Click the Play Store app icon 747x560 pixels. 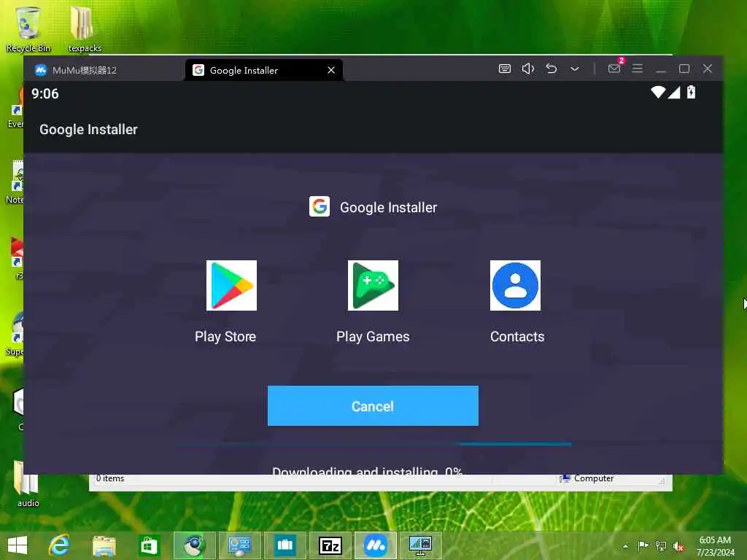pyautogui.click(x=231, y=285)
